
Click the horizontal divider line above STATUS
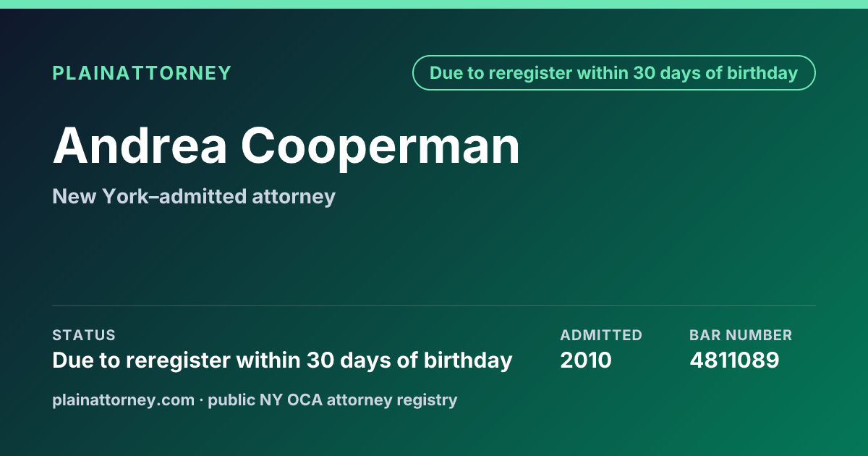point(434,305)
